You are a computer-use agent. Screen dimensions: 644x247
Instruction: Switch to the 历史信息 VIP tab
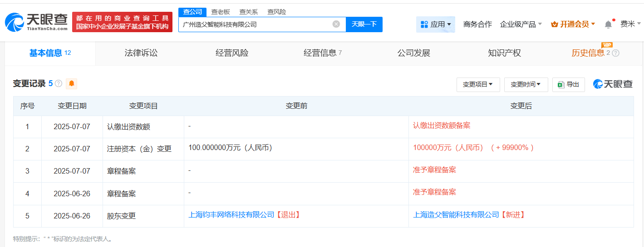point(590,53)
